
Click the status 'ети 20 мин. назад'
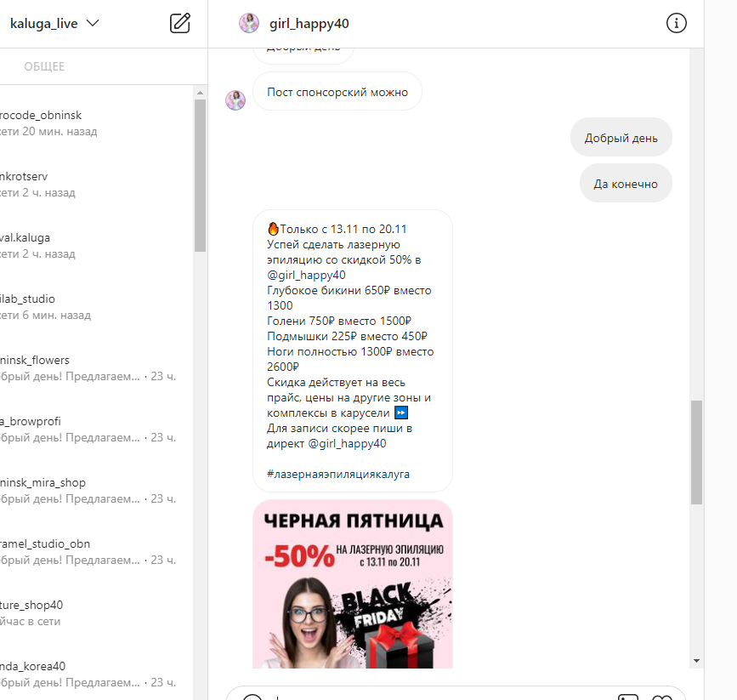(48, 131)
